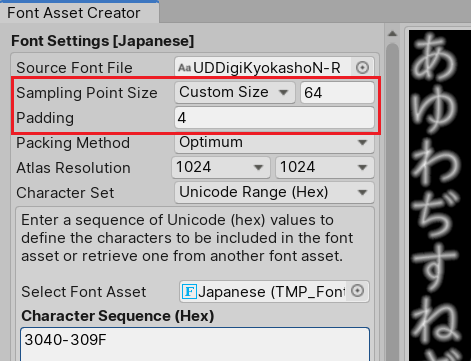Click the Character Sequence (Hex) heading
The height and width of the screenshot is (361, 471).
click(x=118, y=316)
